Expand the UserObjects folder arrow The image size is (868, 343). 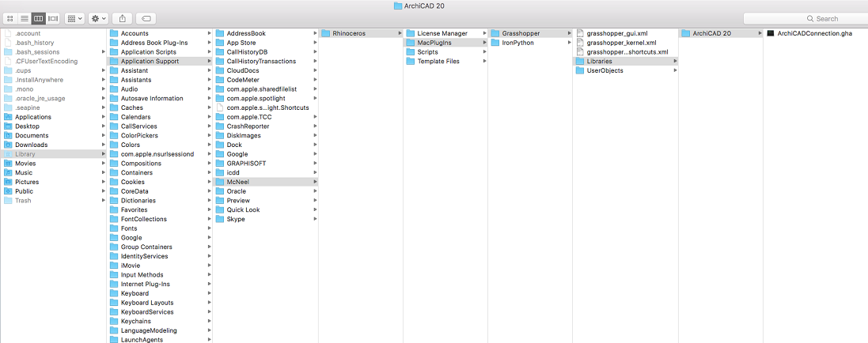675,71
